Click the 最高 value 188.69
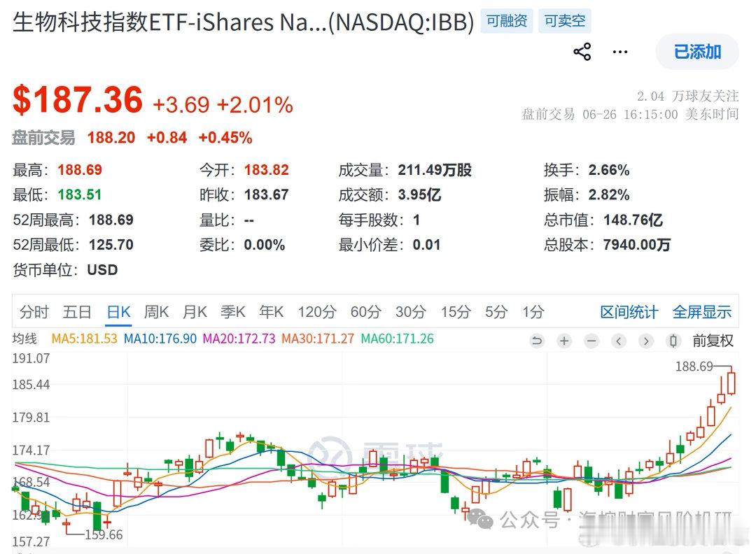The image size is (756, 554). [80, 169]
